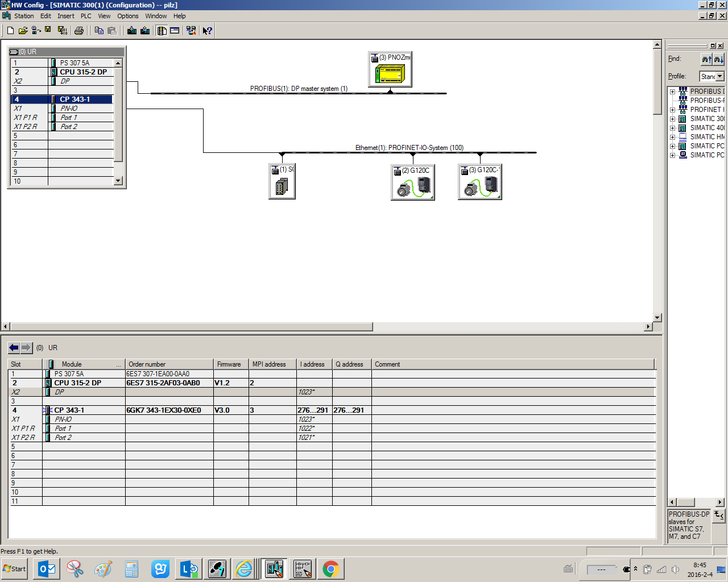Image resolution: width=728 pixels, height=582 pixels.
Task: Select the (3) G120C drive icon
Action: coord(480,182)
